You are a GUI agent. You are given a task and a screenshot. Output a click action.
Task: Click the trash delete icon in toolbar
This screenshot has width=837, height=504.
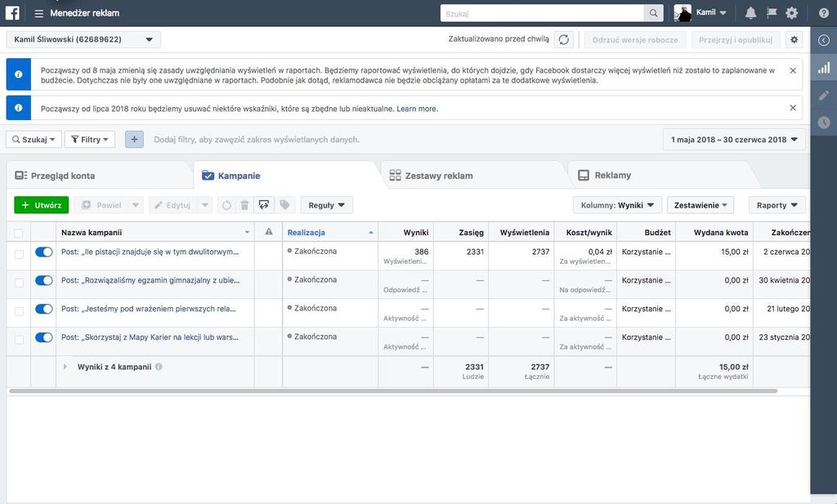coord(244,205)
